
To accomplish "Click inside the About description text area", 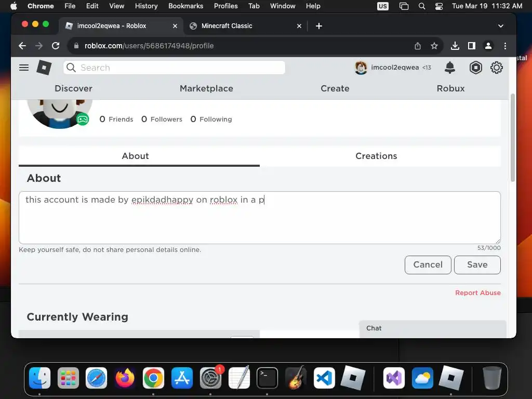I will pyautogui.click(x=260, y=218).
